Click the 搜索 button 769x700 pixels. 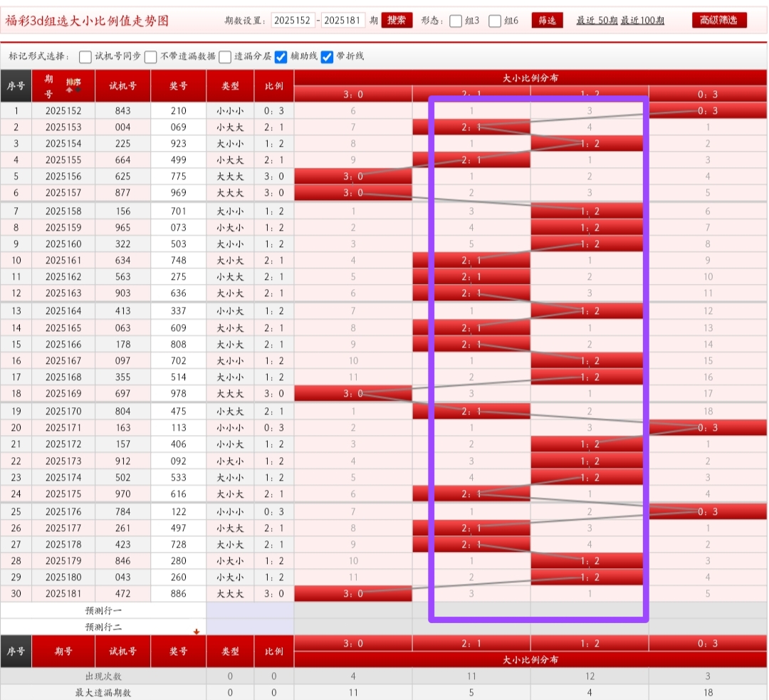[x=397, y=20]
